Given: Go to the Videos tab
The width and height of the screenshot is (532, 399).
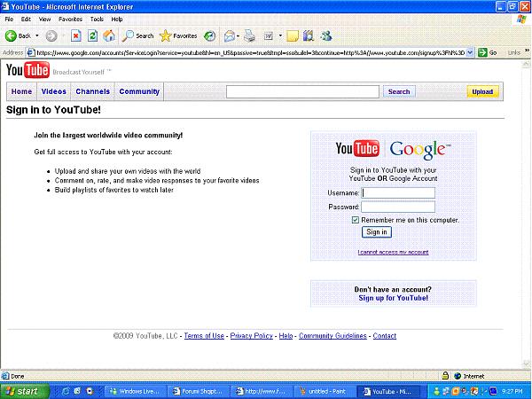Looking at the screenshot, I should (x=53, y=91).
